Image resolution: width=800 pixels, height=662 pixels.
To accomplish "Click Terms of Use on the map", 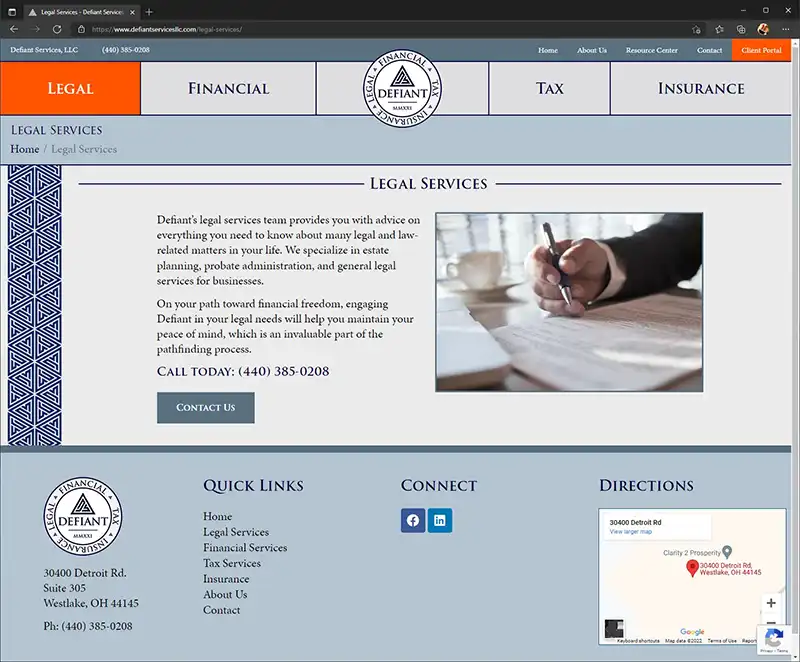I will point(722,641).
